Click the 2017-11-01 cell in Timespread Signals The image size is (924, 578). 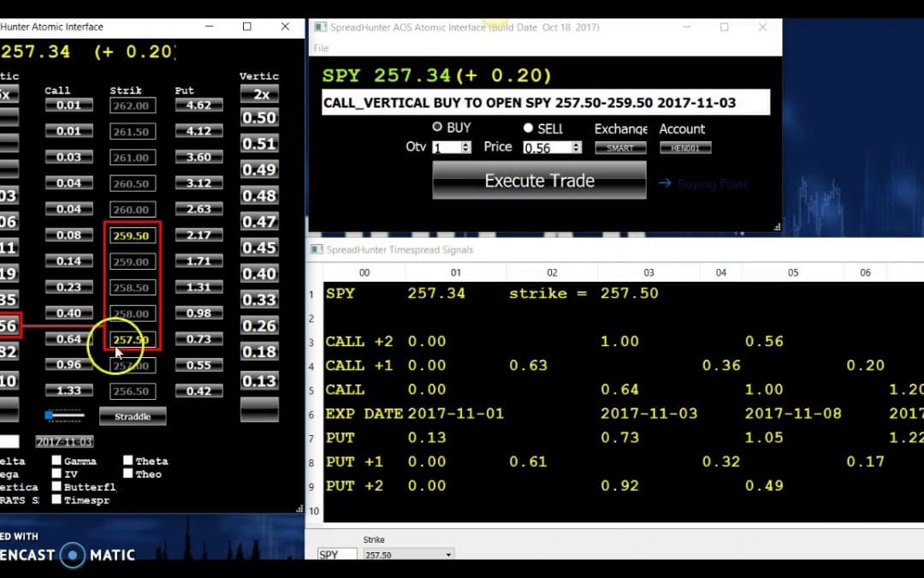click(x=455, y=414)
